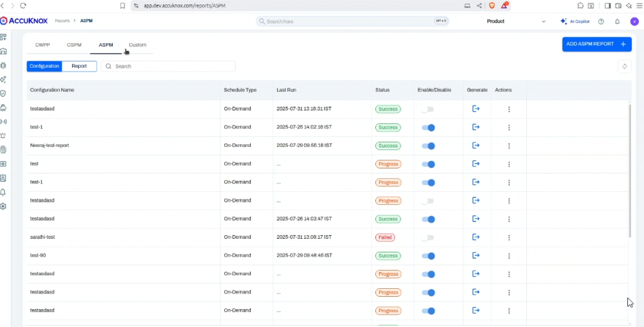
Task: Open the inventory warehouse sidebar icon
Action: click(x=3, y=51)
